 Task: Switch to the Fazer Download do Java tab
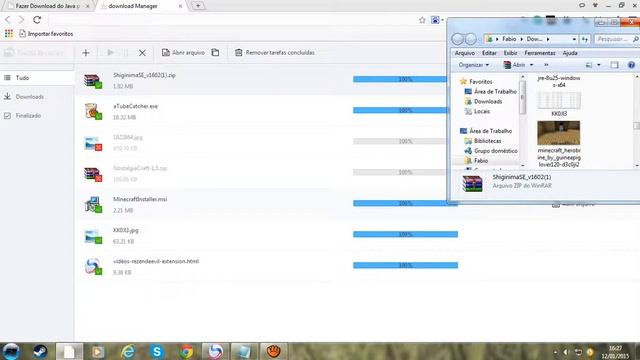[x=47, y=6]
